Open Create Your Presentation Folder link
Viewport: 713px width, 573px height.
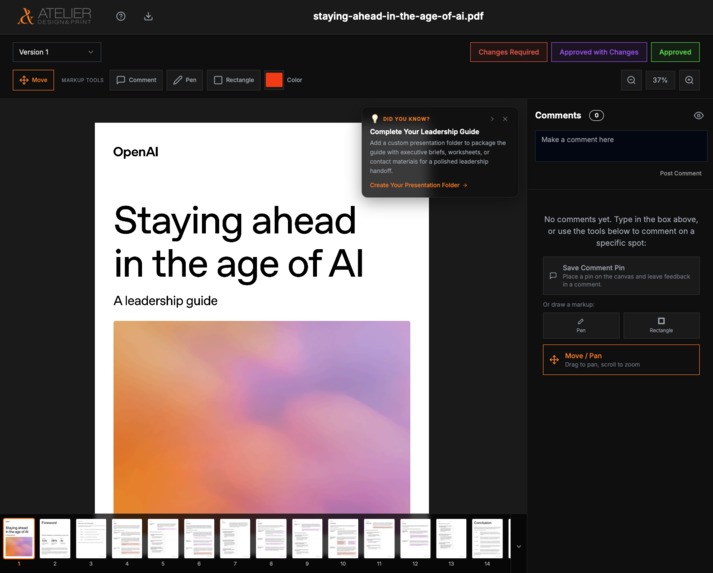coord(418,185)
